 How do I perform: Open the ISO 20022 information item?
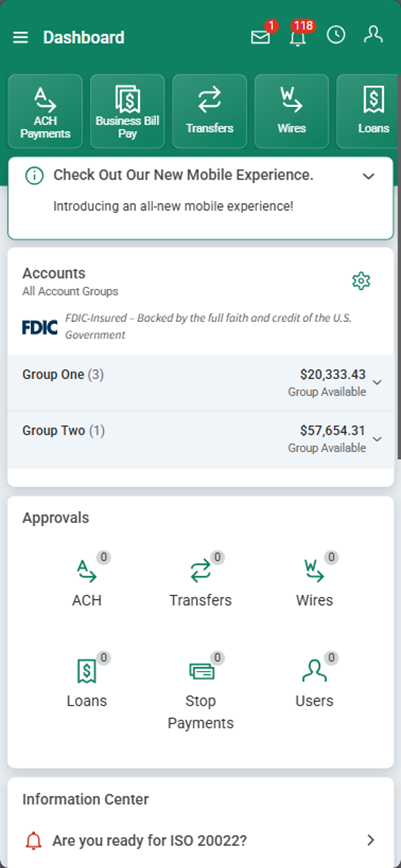(201, 840)
